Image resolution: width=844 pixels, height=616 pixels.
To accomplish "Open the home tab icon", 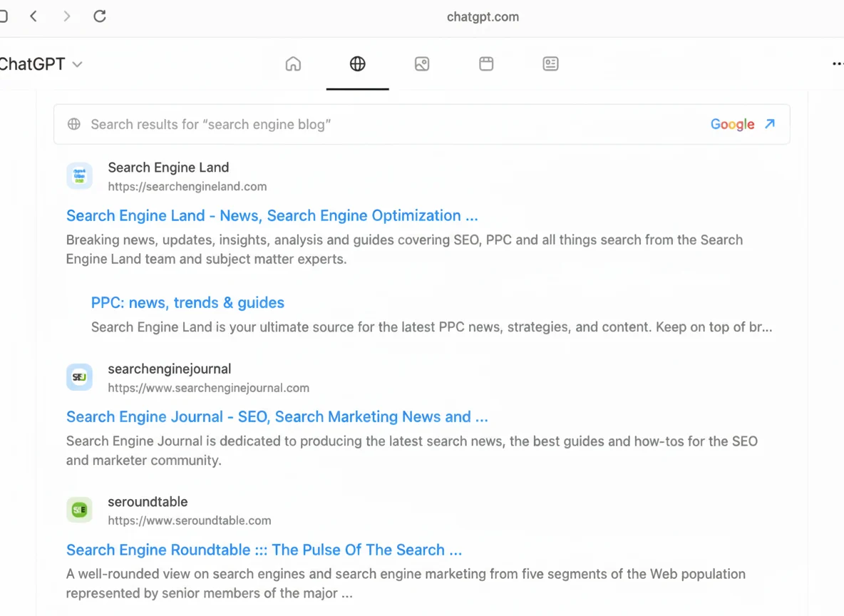I will click(x=293, y=64).
